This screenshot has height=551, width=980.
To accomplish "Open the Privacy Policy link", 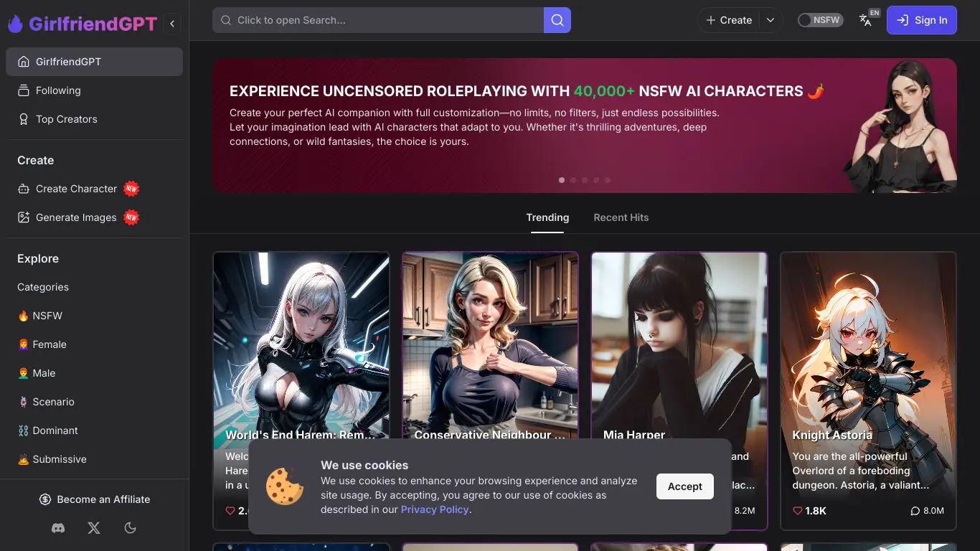I will pyautogui.click(x=435, y=509).
